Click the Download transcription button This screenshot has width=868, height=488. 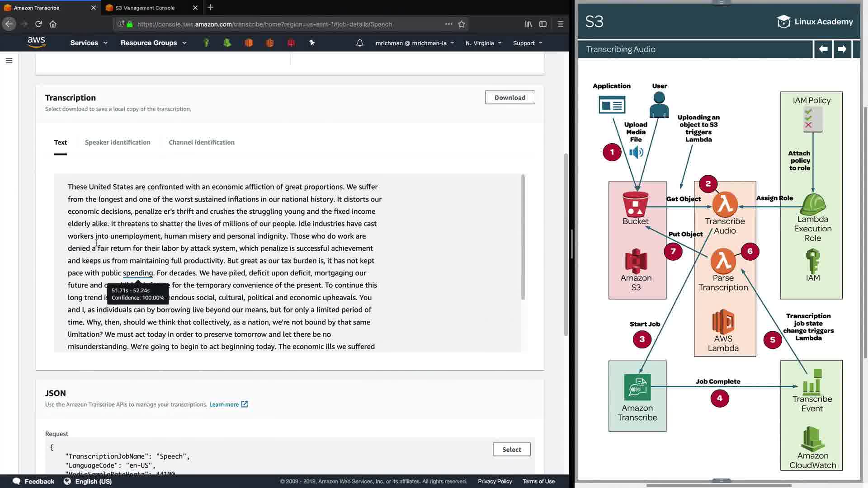tap(509, 98)
